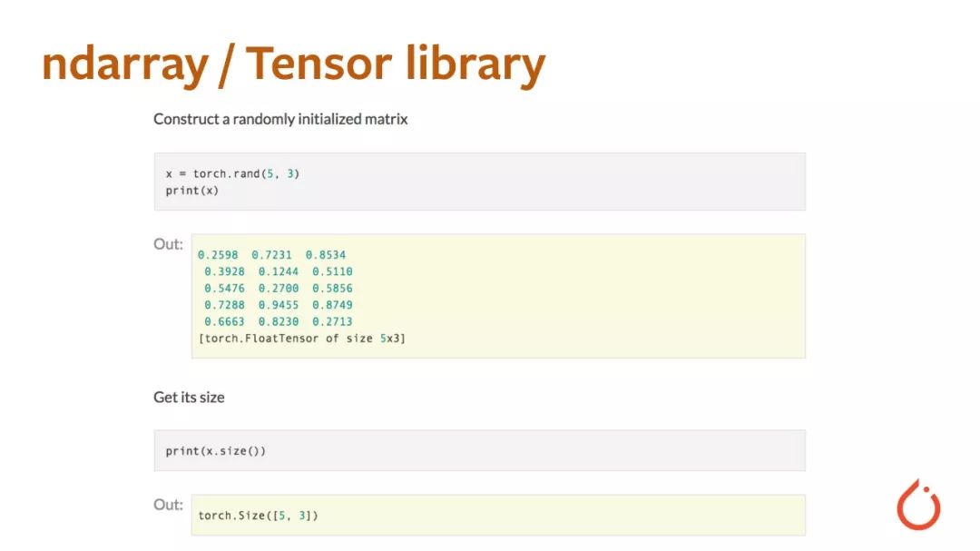The image size is (980, 551).
Task: Click the 'print(x.size())' code block
Action: pos(479,450)
